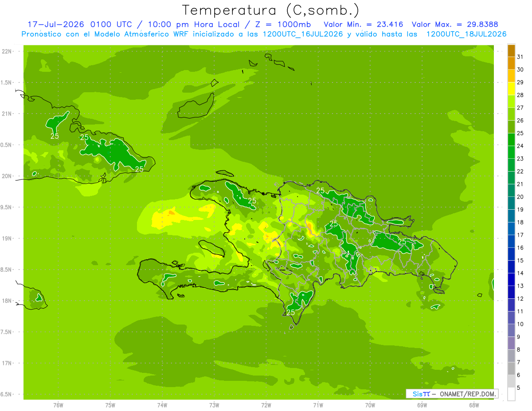Image resolution: width=532 pixels, height=411 pixels.
Task: Click the blue segment between 15 and 16
Action: click(511, 254)
